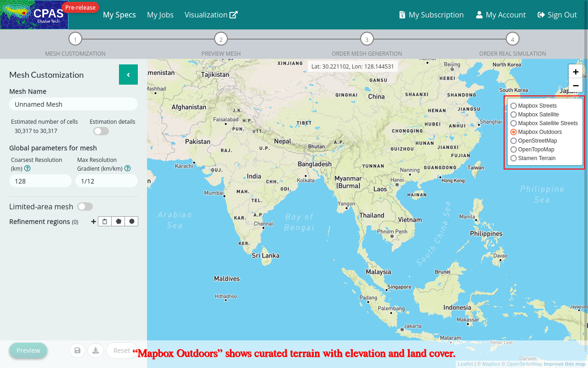The image size is (588, 368).
Task: Click the 'Philippines' map label
Action: click(x=486, y=234)
